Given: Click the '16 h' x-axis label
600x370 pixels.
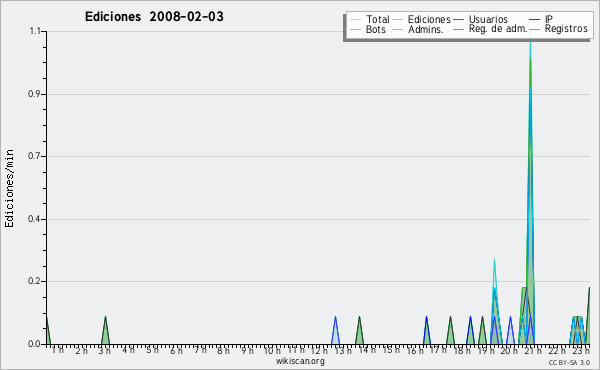Looking at the screenshot, I should (x=415, y=350).
